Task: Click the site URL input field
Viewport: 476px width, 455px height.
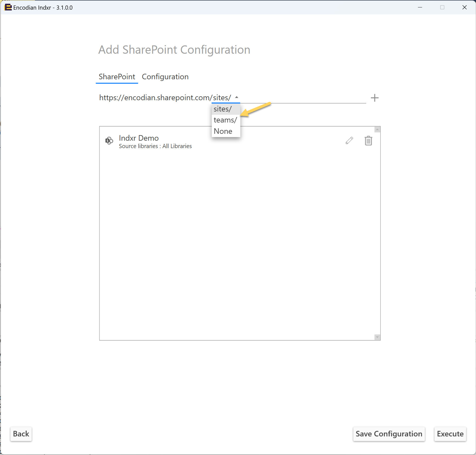Action: tap(303, 98)
